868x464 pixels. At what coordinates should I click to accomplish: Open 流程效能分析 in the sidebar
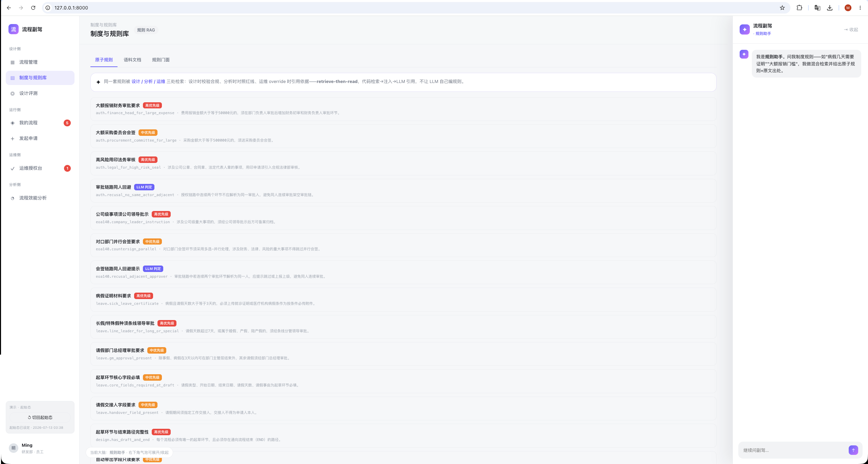pos(40,198)
